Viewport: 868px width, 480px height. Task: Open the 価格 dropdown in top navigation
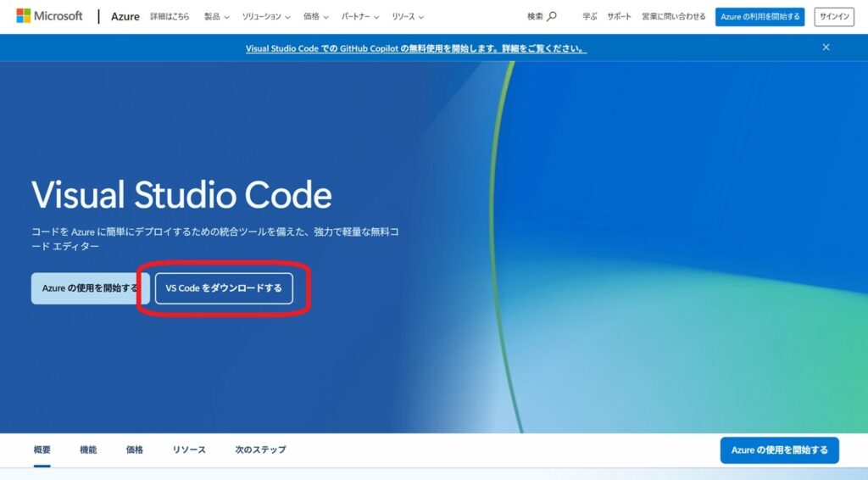coord(315,17)
